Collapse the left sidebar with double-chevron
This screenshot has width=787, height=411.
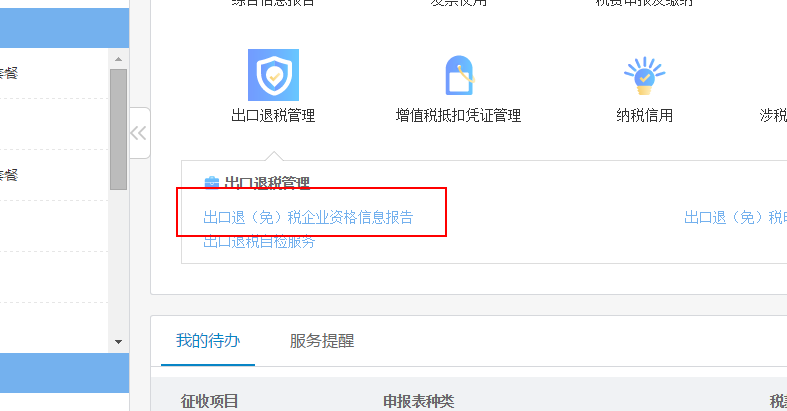pos(139,133)
